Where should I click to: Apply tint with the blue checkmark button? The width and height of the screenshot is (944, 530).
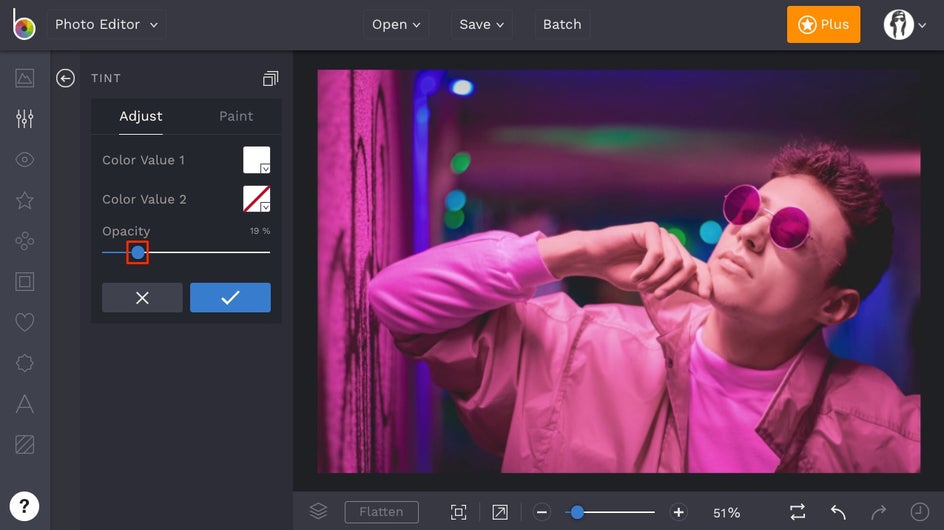tap(230, 298)
